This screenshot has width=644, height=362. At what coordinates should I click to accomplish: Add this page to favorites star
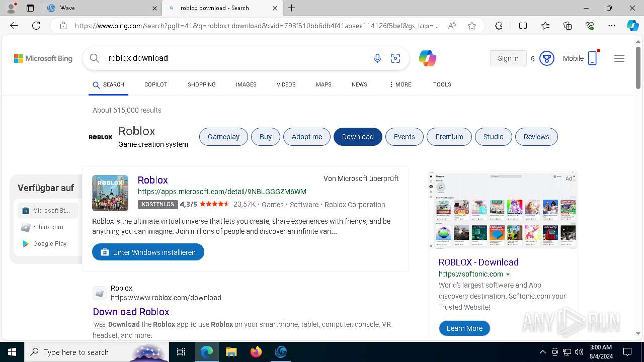(x=472, y=26)
